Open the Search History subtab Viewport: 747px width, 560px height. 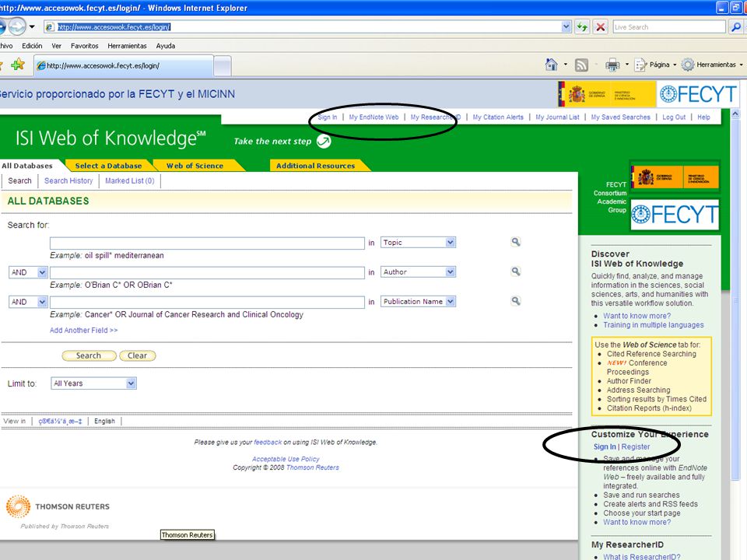[x=68, y=181]
